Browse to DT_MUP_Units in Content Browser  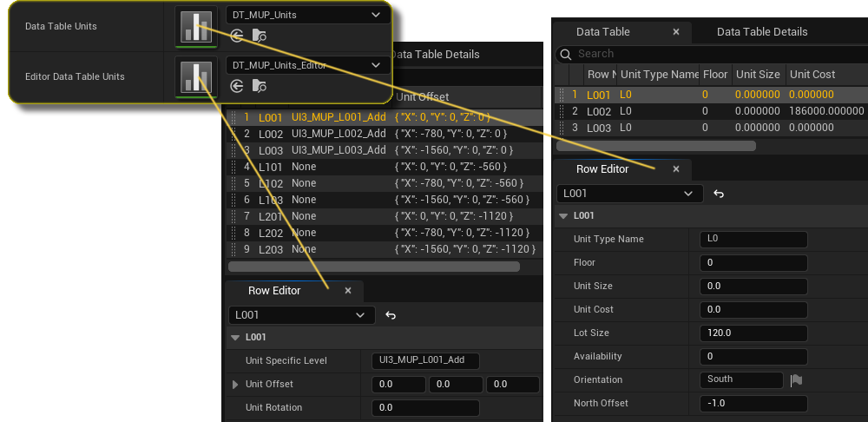tap(259, 36)
